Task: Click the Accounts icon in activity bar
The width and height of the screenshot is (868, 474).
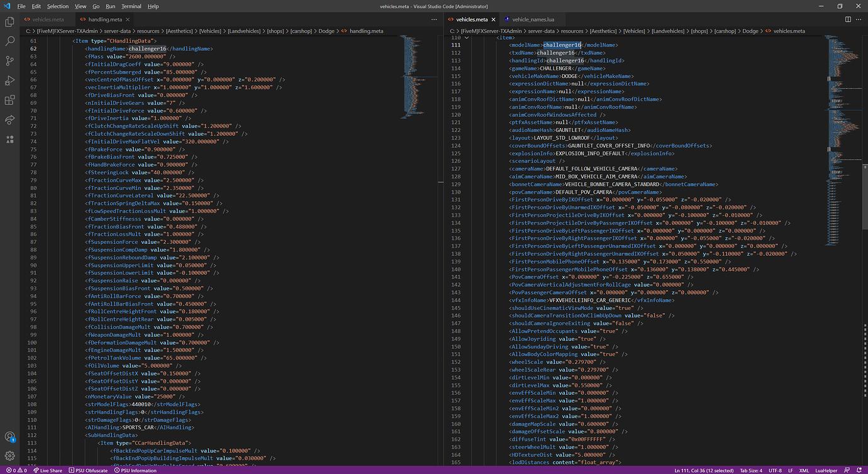Action: point(9,436)
